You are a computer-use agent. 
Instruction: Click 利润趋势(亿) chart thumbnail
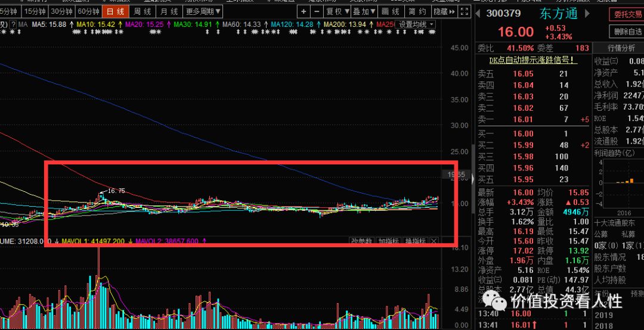pyautogui.click(x=620, y=183)
